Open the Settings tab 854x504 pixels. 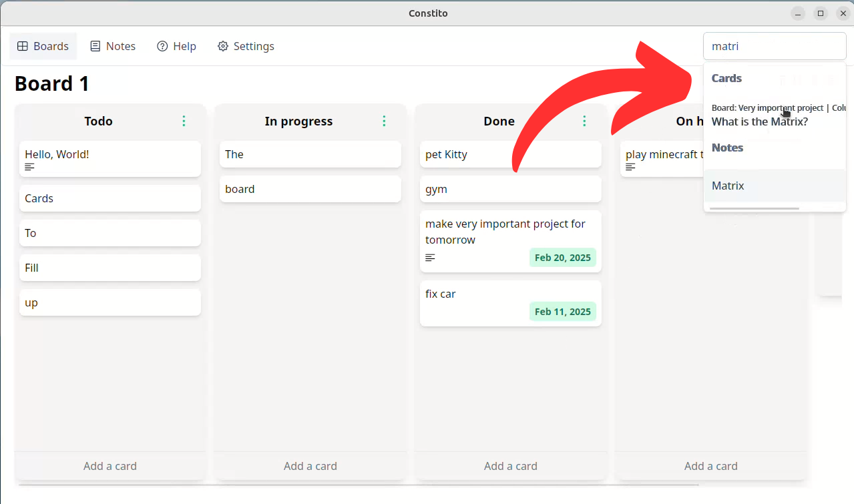coord(246,46)
